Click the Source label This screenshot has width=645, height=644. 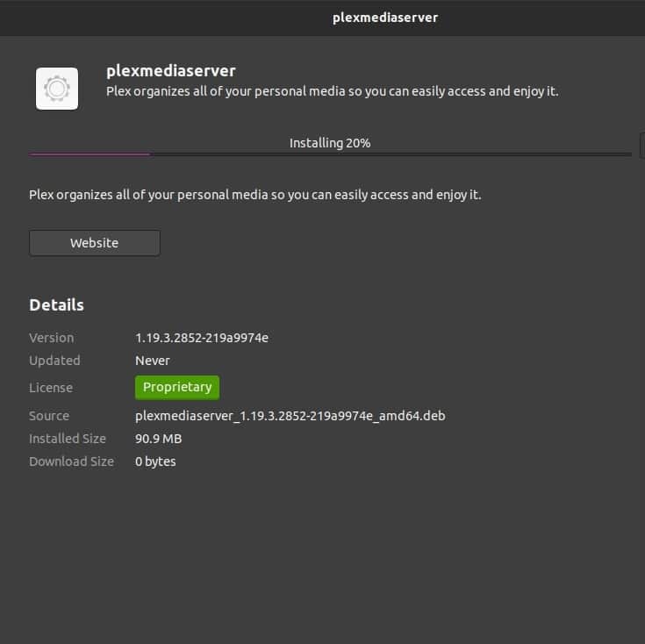click(49, 416)
